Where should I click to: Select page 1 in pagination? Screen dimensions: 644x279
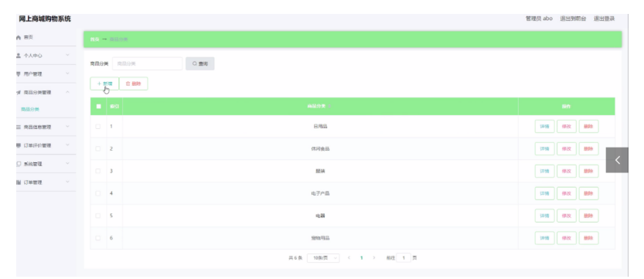362,258
